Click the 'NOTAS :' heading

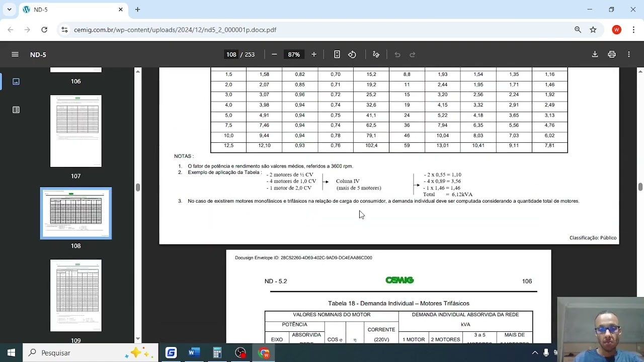[184, 156]
